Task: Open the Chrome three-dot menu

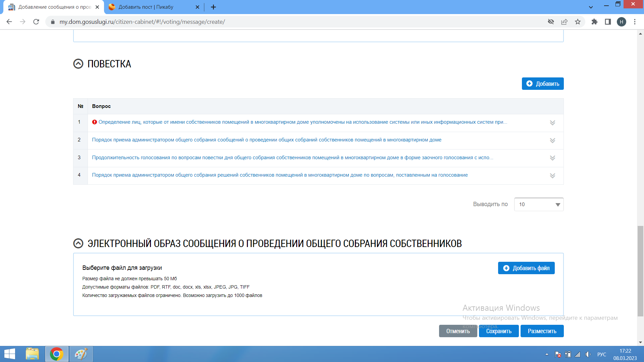Action: coord(635,22)
